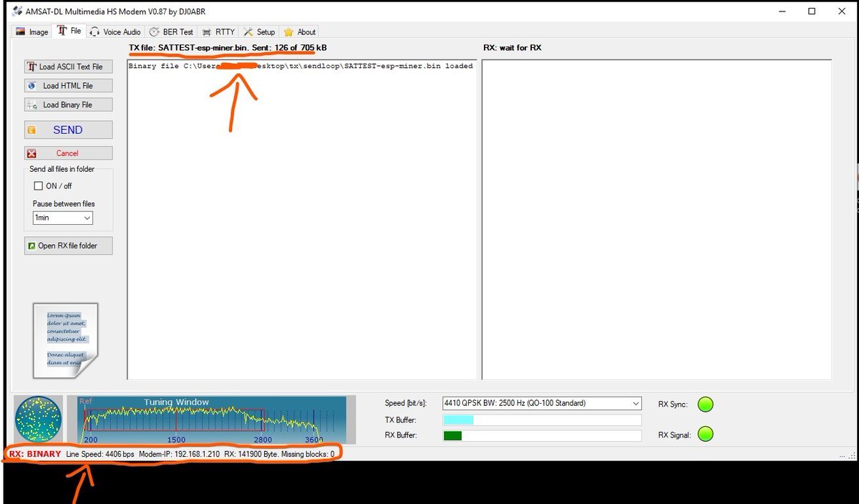Click the Line Speed: 4406 bps status text
The width and height of the screenshot is (859, 504).
tap(100, 454)
